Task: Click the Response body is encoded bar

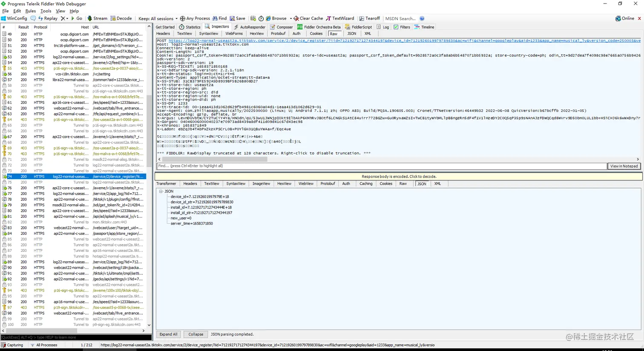Action: coord(399,176)
